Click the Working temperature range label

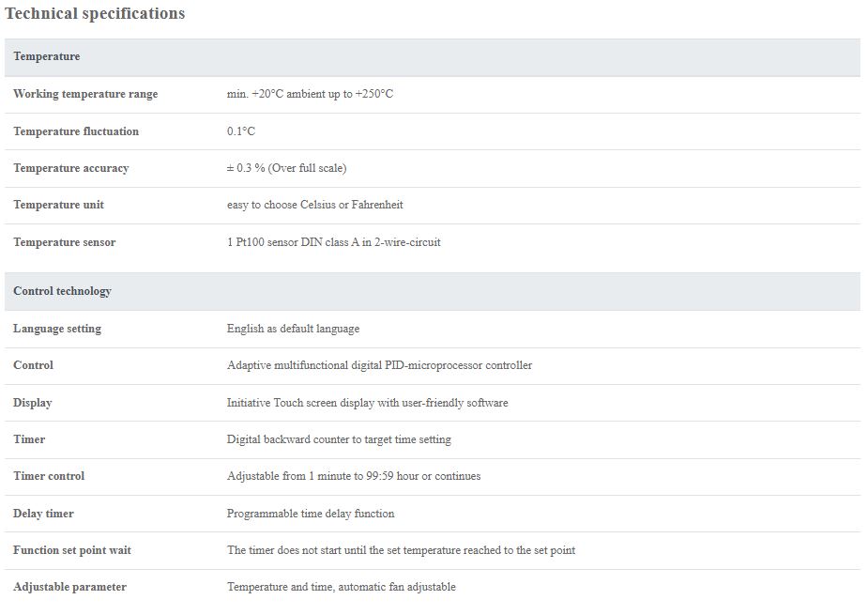click(x=85, y=94)
